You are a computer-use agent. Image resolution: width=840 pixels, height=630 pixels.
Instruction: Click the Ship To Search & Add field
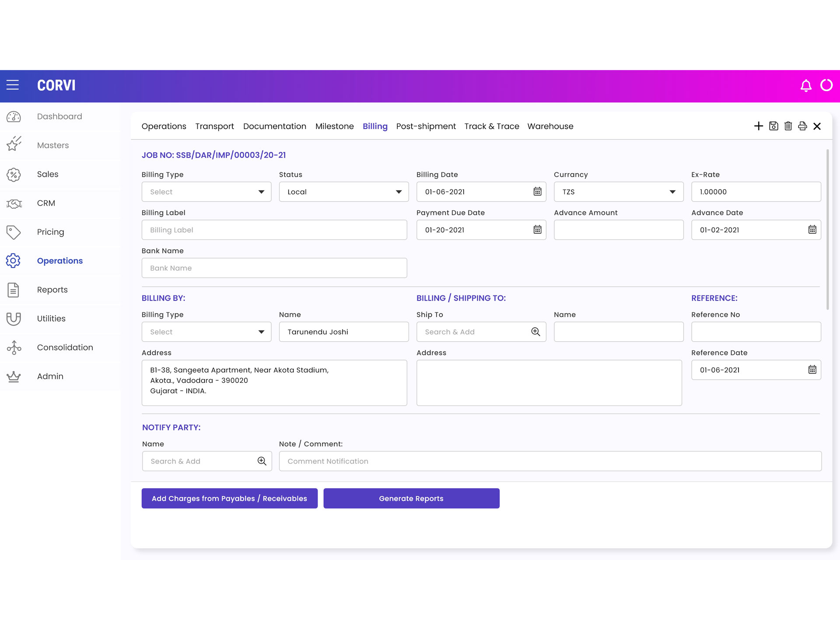481,332
